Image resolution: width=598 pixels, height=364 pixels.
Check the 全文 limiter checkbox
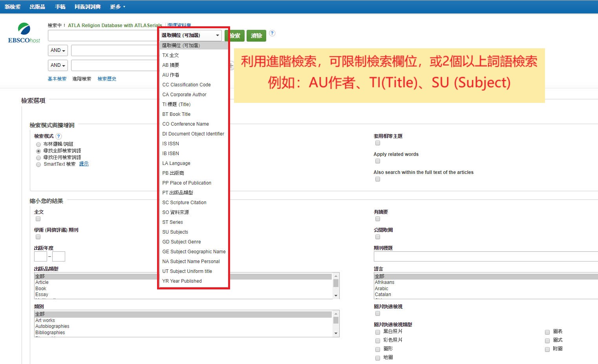[38, 219]
